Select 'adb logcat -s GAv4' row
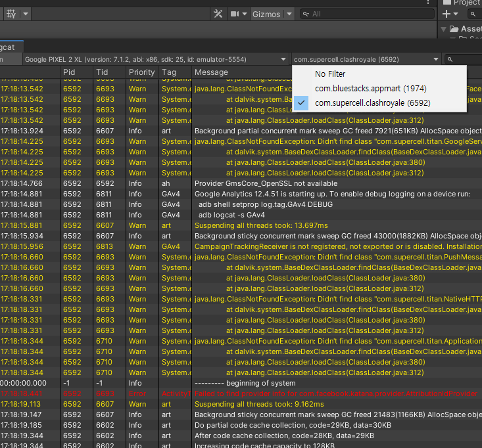The width and height of the screenshot is (482, 448). [x=241, y=215]
